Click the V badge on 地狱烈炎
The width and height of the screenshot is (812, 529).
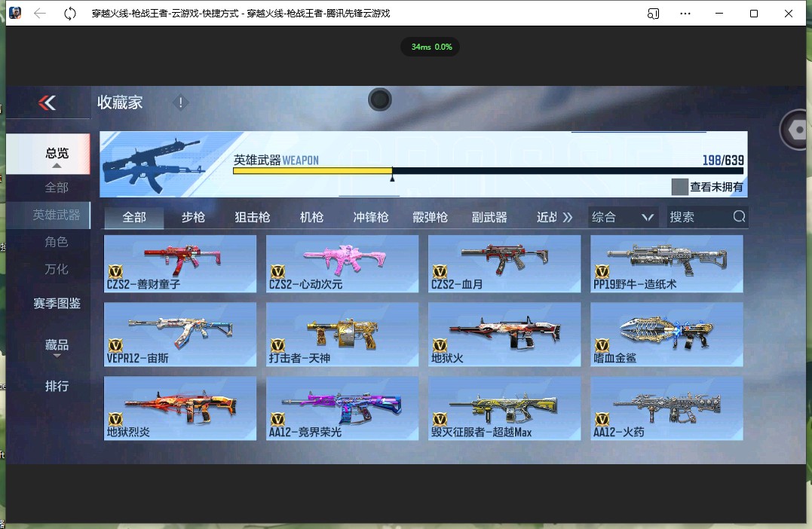point(115,419)
